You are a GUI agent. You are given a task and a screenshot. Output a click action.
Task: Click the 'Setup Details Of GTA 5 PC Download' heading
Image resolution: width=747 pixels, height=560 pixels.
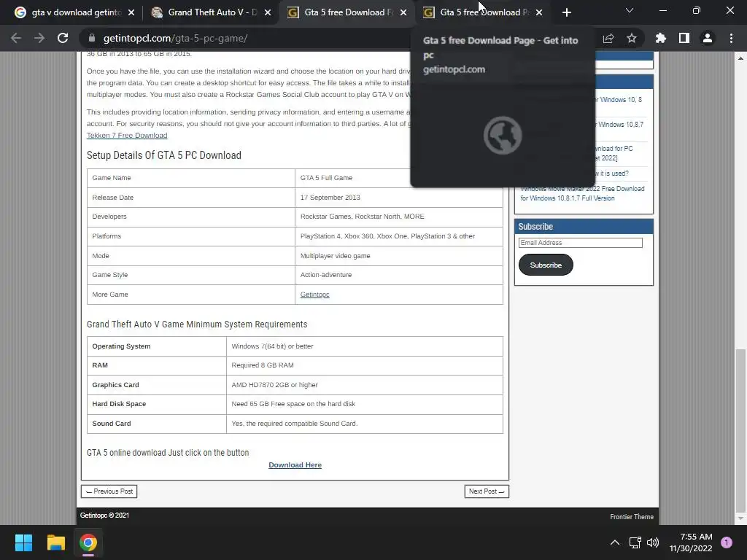[164, 155]
